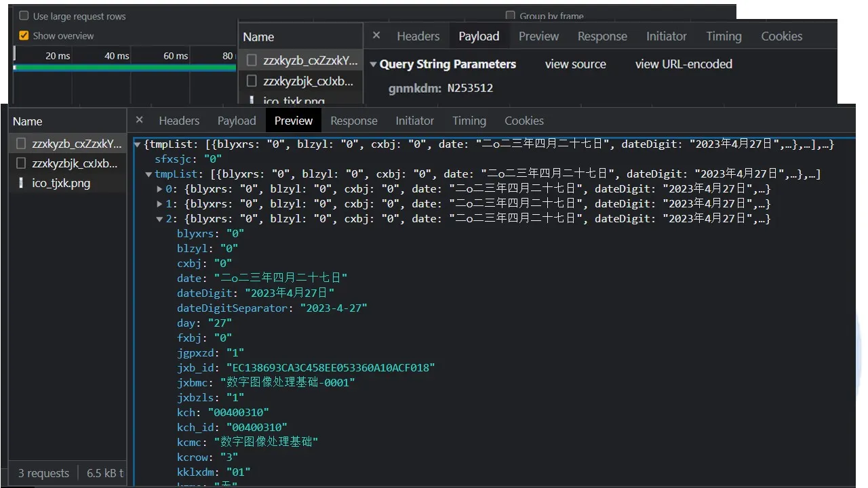Screen dimensions: 868x488
Task: Click the view URL-encoded link
Action: 684,64
